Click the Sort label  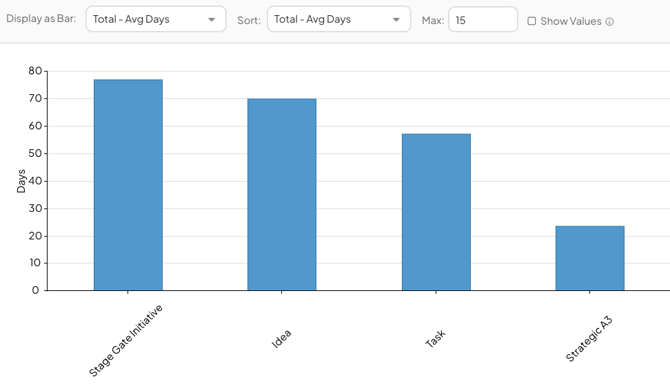[249, 21]
